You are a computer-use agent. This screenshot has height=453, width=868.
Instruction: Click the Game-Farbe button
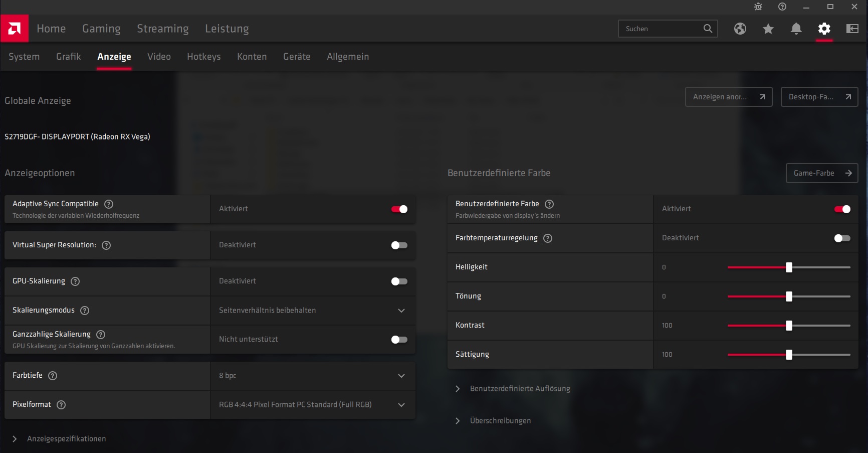coord(821,173)
